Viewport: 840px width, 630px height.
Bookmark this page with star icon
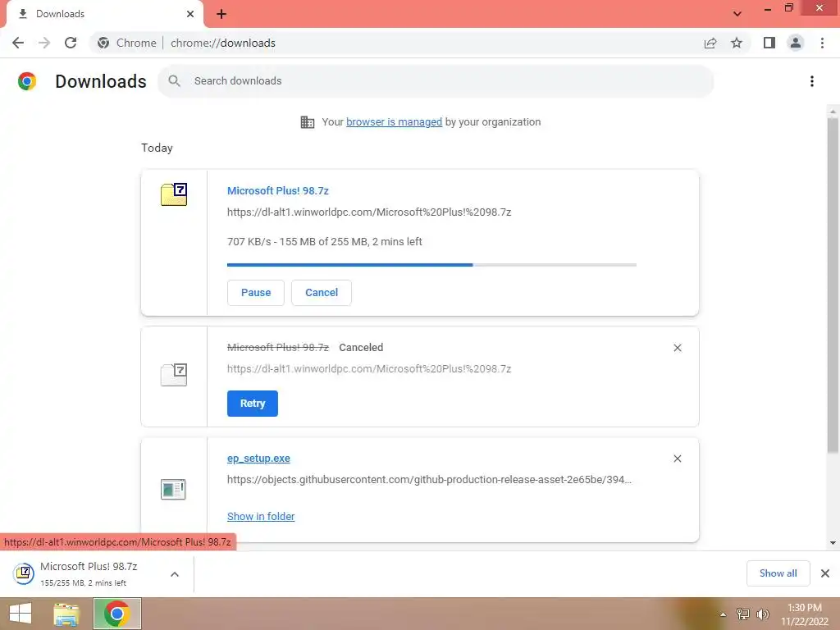737,43
